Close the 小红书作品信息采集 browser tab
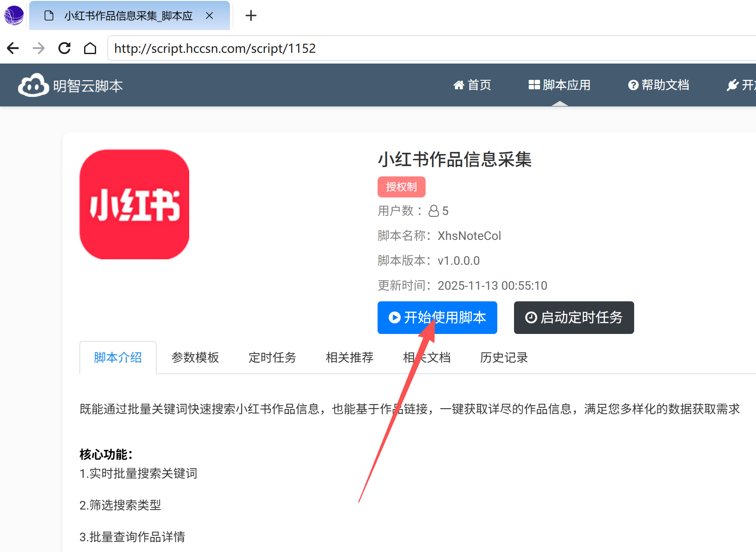The width and height of the screenshot is (756, 552). pos(209,16)
